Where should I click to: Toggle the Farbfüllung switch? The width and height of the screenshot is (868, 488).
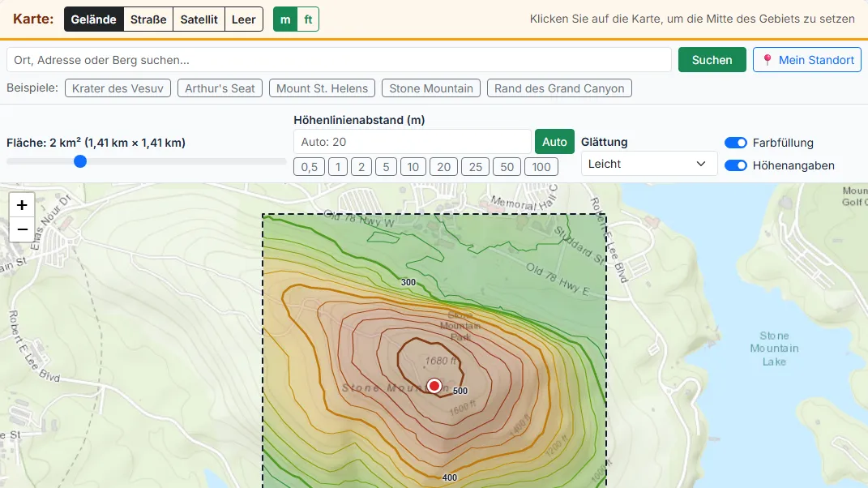click(x=736, y=143)
